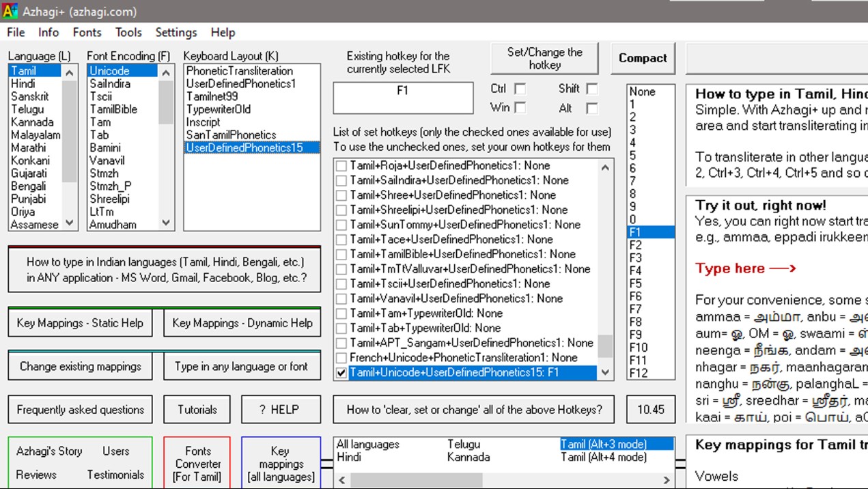The image size is (868, 489).
Task: Open Key Mappings - Static Help
Action: [x=80, y=323]
